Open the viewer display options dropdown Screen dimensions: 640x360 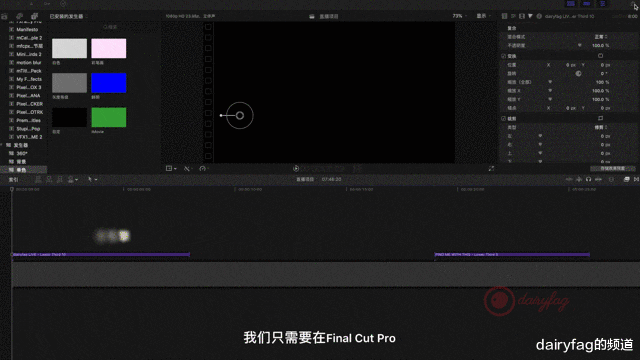(484, 16)
